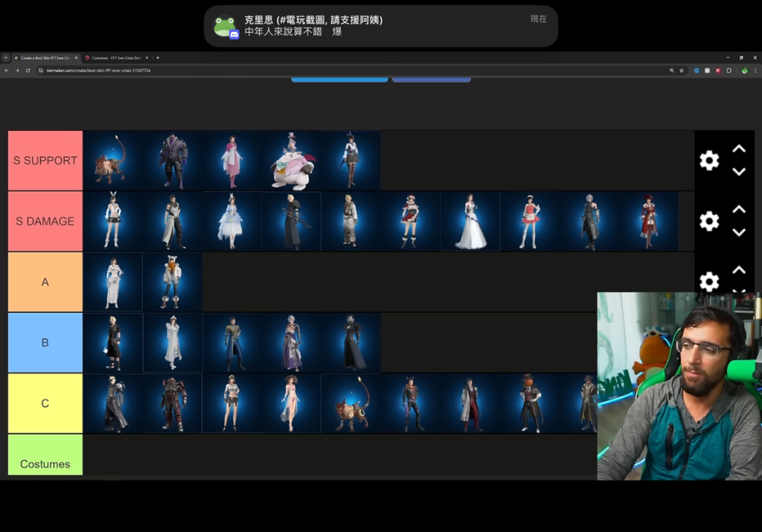
Task: Move S DAMAGE tier up with chevron
Action: click(739, 209)
